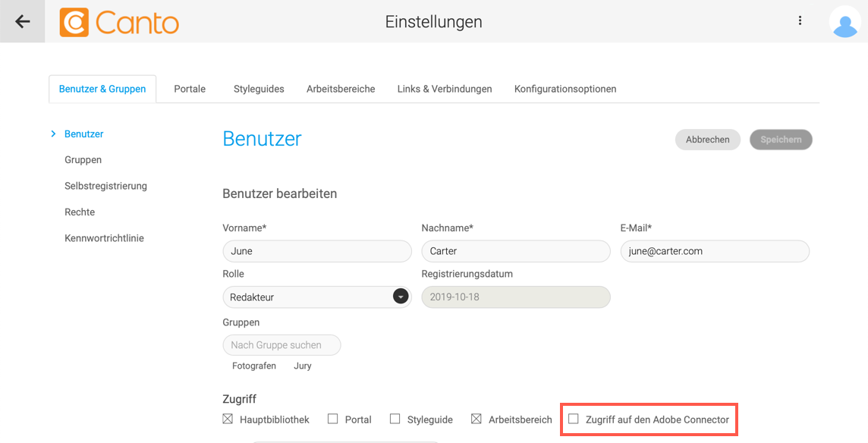Click the Abbrechen button
Screen dimensions: 868x443
[x=707, y=140]
